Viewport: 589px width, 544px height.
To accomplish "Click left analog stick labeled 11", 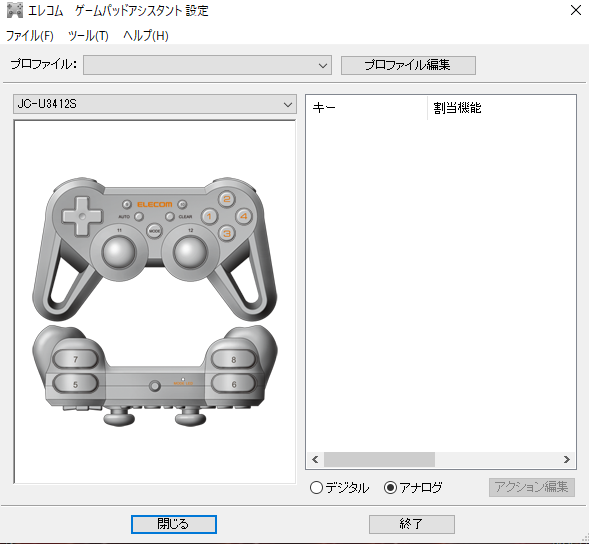I will click(118, 252).
